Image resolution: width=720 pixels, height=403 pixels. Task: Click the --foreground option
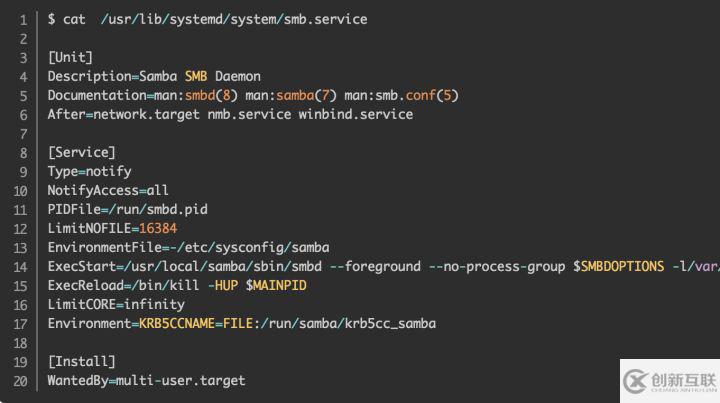375,267
